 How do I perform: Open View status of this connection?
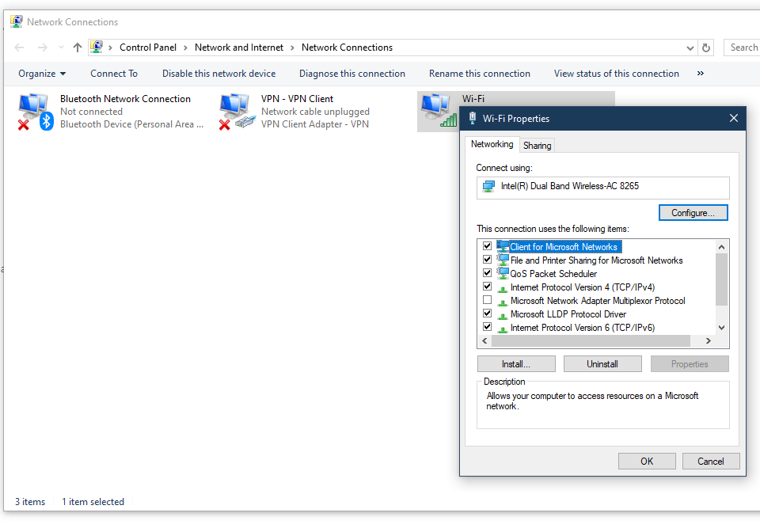point(617,74)
